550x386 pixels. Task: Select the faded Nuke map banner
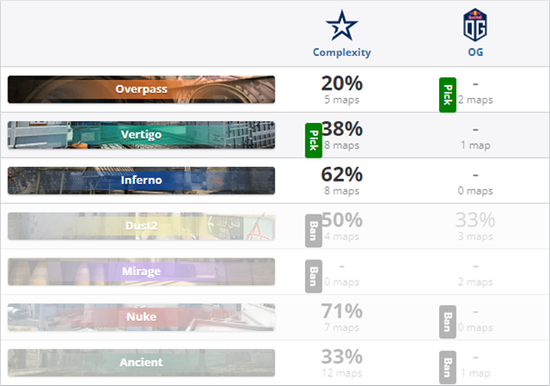(x=141, y=317)
